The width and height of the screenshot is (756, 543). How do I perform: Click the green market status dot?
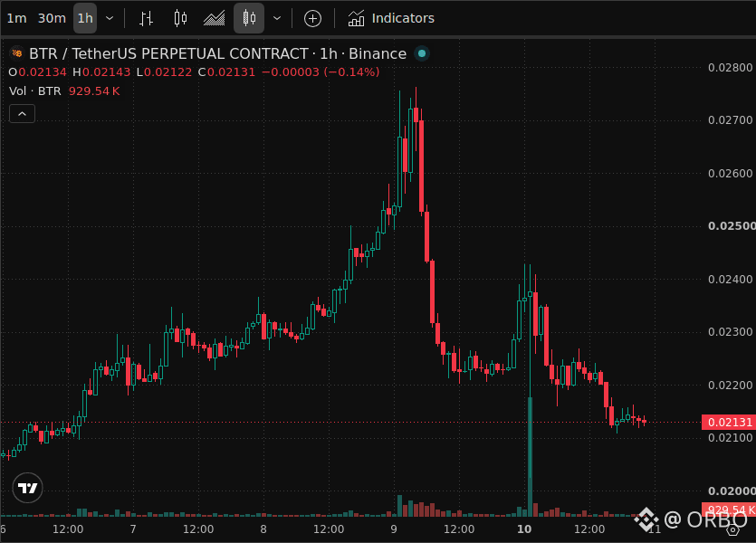[x=422, y=53]
